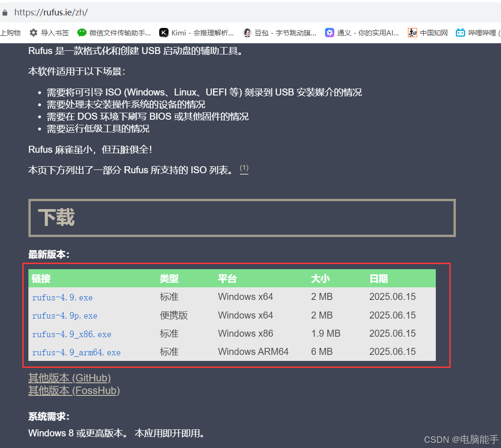
Task: Click the 最新版本 label
Action: click(48, 255)
